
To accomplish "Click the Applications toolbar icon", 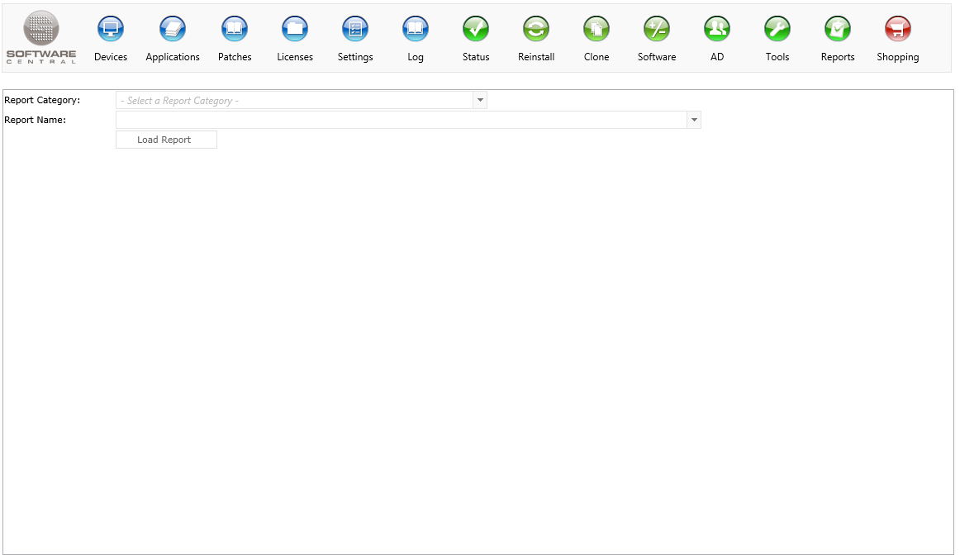I will [x=173, y=30].
